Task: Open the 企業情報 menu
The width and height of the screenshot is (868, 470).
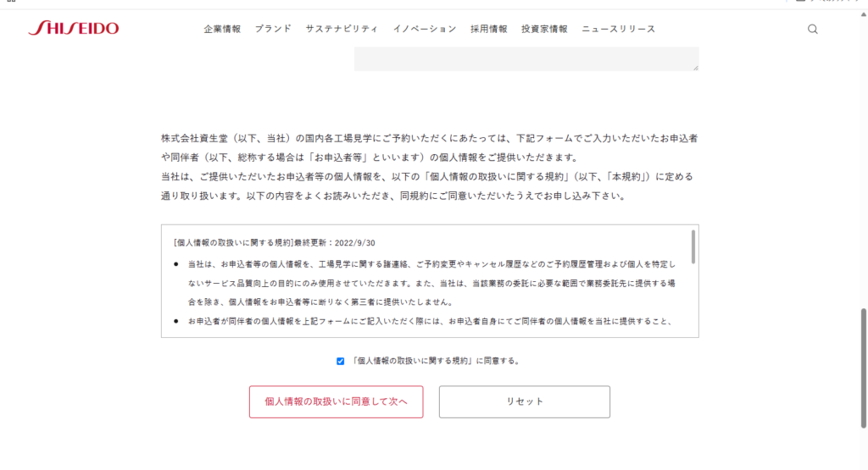Action: pyautogui.click(x=222, y=29)
